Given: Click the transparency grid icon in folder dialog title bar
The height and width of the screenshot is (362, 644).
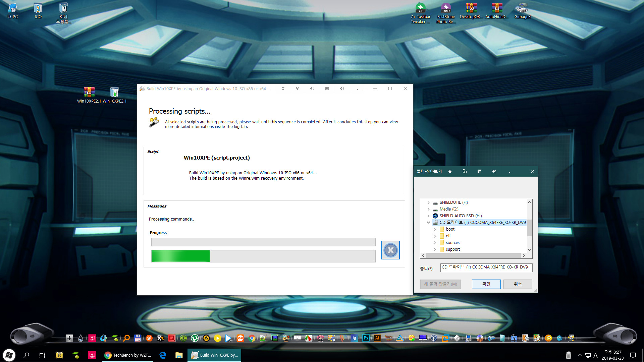Looking at the screenshot, I should coord(479,171).
